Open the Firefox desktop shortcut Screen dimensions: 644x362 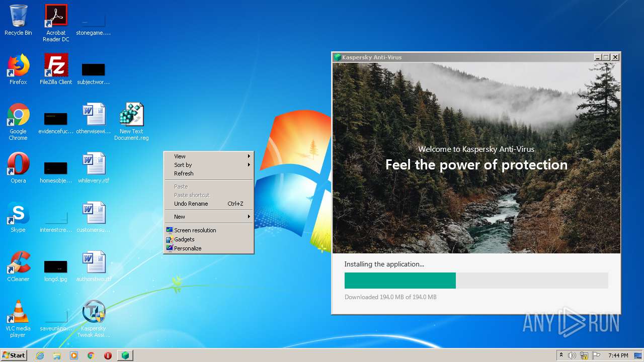click(18, 69)
